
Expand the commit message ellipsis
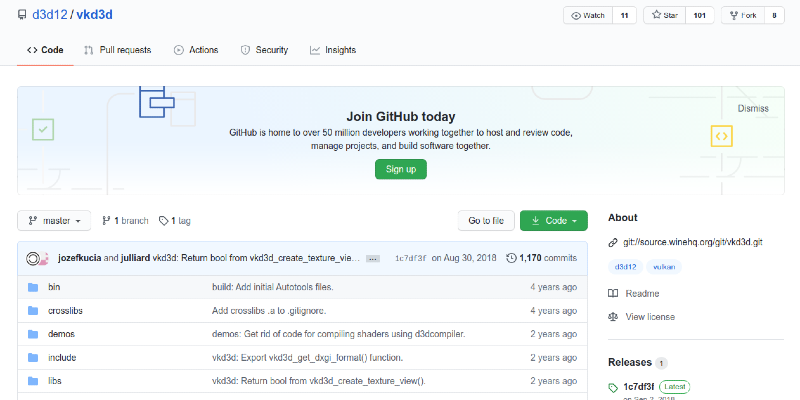pos(373,258)
